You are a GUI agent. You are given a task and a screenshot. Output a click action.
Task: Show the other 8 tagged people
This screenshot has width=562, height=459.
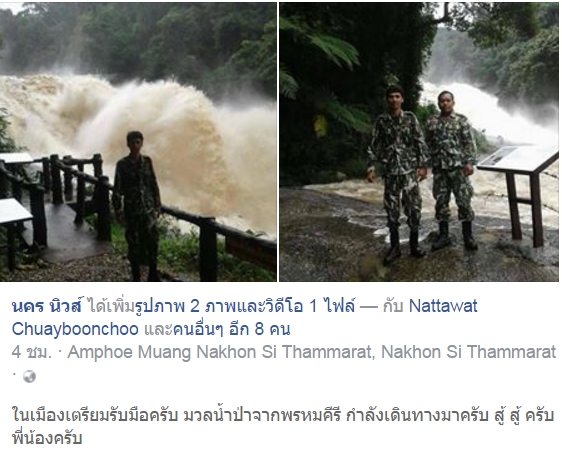point(231,329)
